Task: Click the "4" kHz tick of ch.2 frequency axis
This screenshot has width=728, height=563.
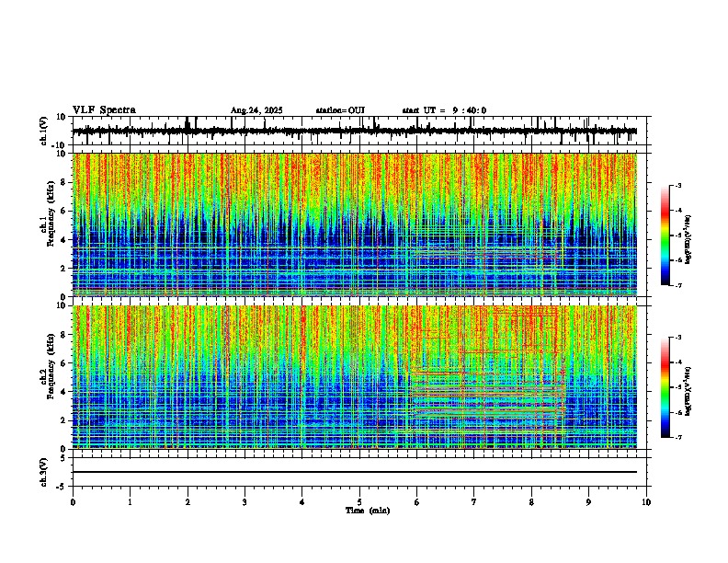Action: [64, 392]
